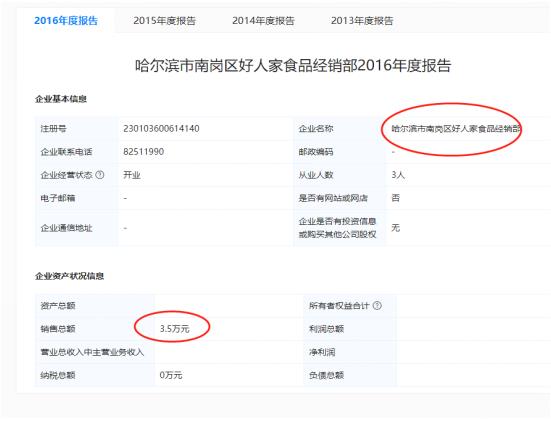Switch to the 2013年度报告 tab
This screenshot has width=551, height=421.
(362, 21)
